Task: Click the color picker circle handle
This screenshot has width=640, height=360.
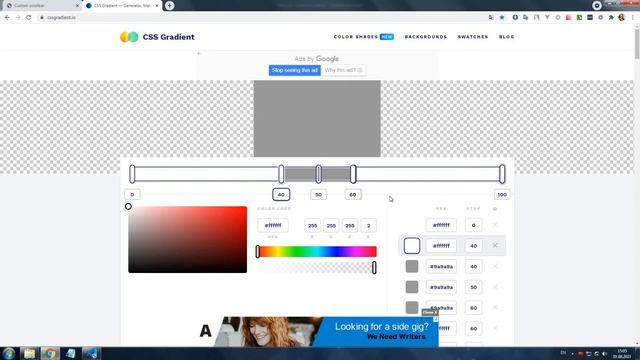Action: pyautogui.click(x=128, y=207)
